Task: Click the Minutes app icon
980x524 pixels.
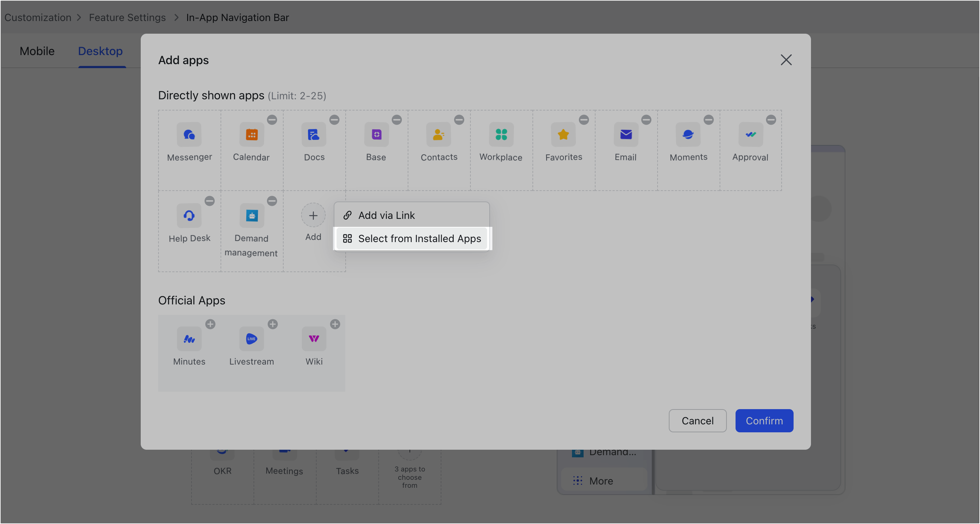Action: click(x=189, y=338)
